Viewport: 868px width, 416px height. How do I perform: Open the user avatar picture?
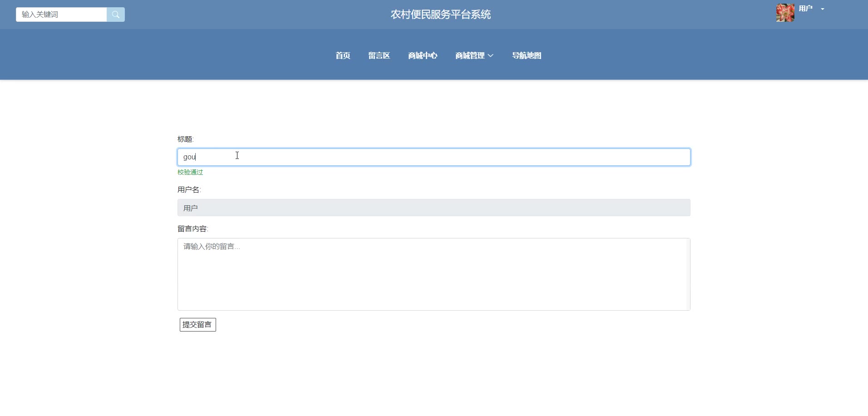785,13
